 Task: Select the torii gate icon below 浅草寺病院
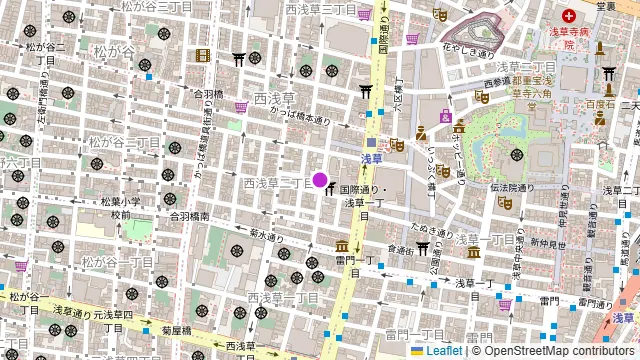[609, 73]
